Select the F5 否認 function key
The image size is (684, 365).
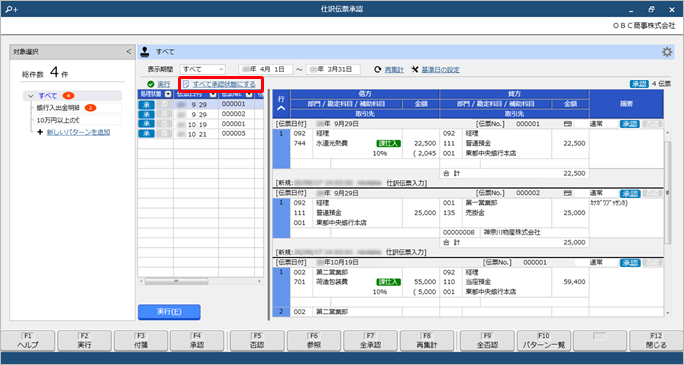(x=257, y=341)
